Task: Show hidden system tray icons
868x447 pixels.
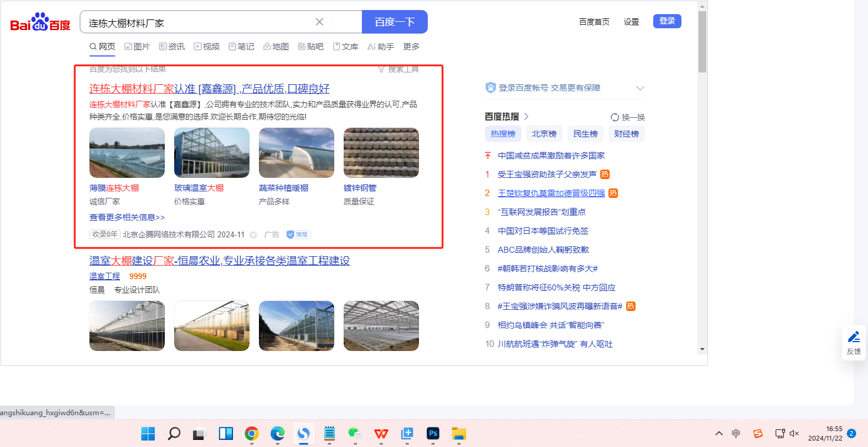Action: point(719,433)
